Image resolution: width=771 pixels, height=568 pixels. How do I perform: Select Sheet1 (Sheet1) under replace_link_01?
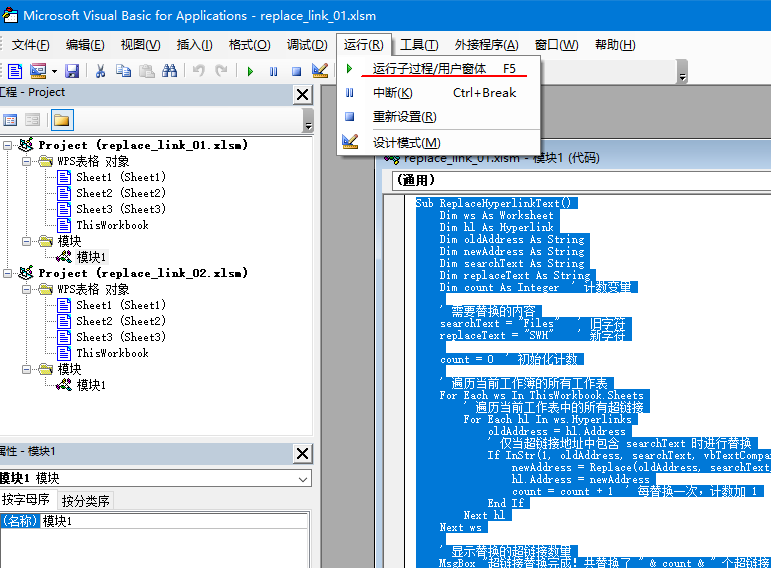click(x=120, y=178)
